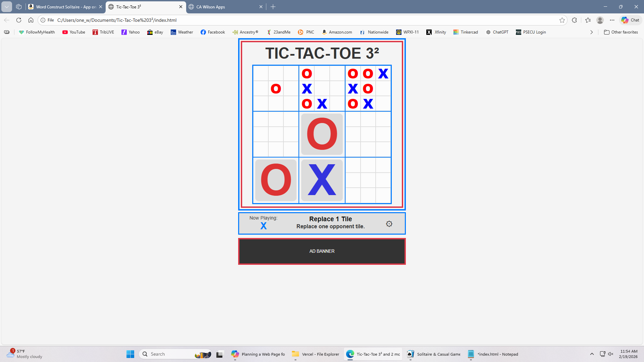Screen dimensions: 644x362
Task: Open the Copilot Chat sidebar
Action: [x=630, y=20]
